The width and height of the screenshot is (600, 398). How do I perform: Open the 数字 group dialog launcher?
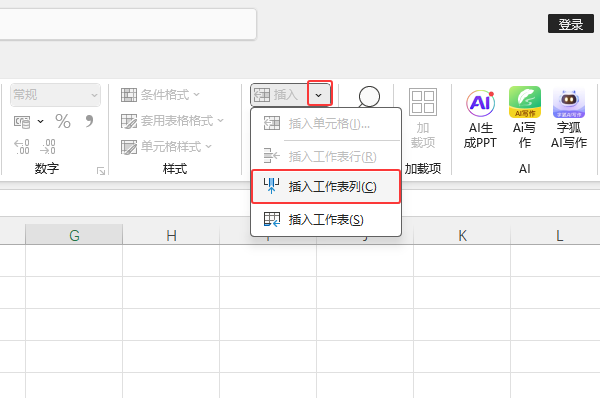click(101, 171)
